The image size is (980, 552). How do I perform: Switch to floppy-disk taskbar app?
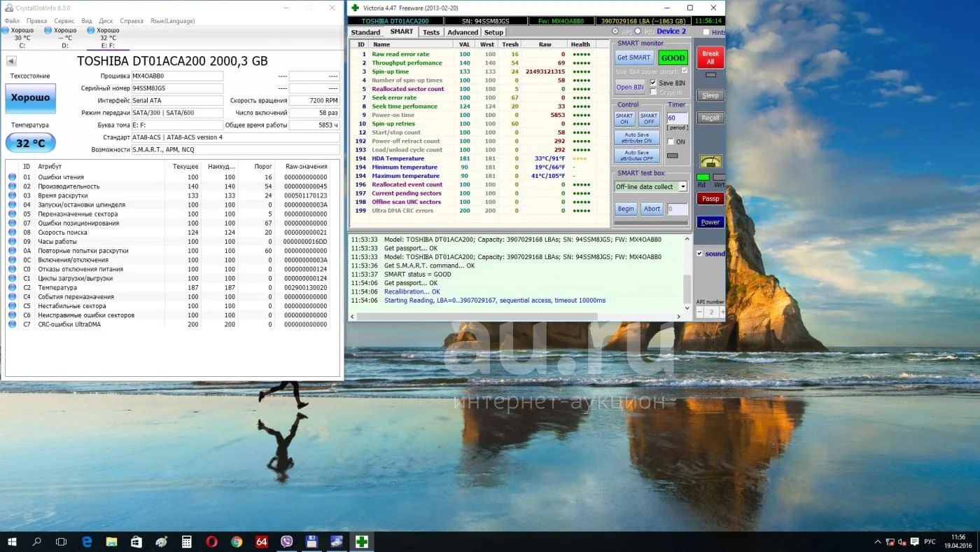[x=311, y=541]
